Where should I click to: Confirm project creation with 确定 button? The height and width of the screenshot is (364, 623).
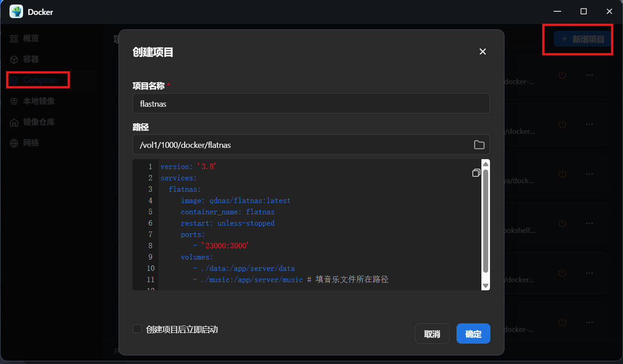[473, 333]
